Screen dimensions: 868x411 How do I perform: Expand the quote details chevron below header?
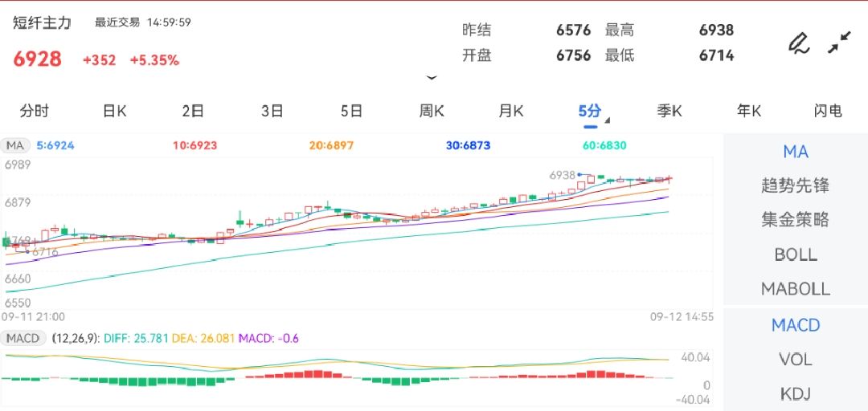432,79
